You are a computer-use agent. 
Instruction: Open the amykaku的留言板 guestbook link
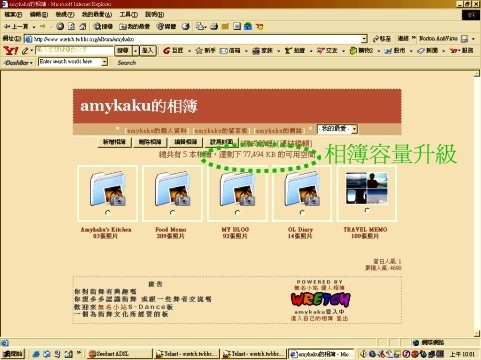pyautogui.click(x=221, y=131)
